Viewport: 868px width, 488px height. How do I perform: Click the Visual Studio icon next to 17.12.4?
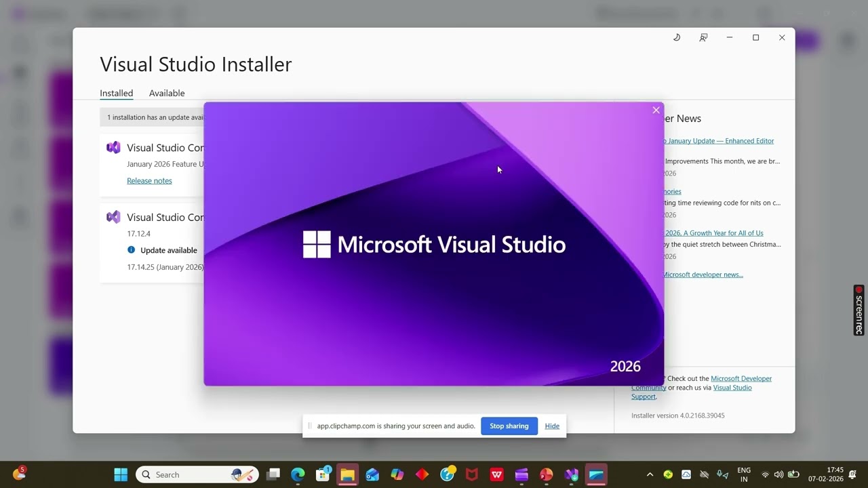pyautogui.click(x=113, y=217)
